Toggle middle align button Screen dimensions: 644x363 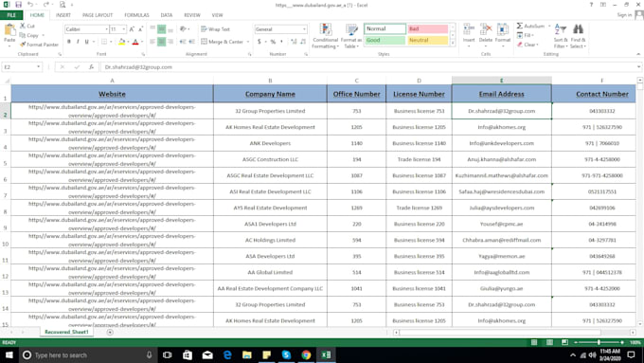[x=161, y=29]
